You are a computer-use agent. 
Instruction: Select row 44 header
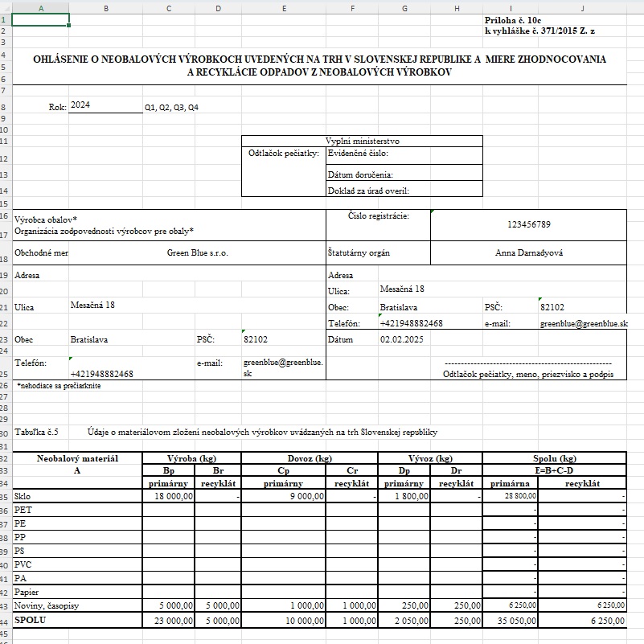pyautogui.click(x=5, y=621)
